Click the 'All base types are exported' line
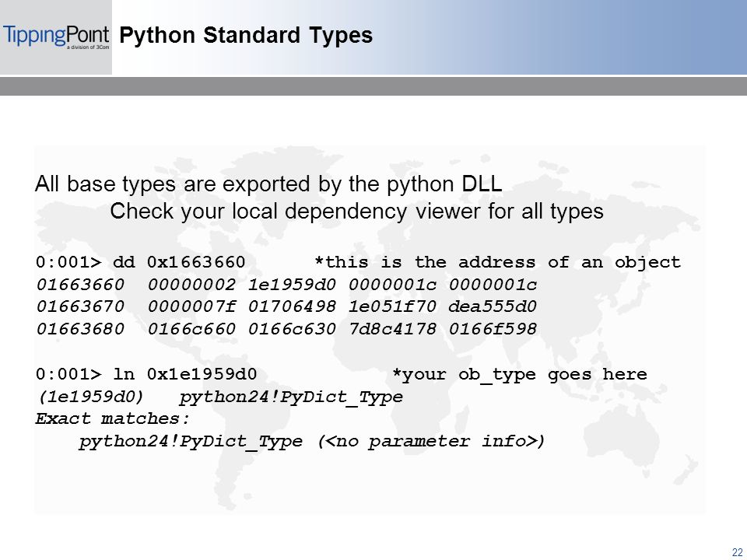The image size is (747, 560). [268, 184]
